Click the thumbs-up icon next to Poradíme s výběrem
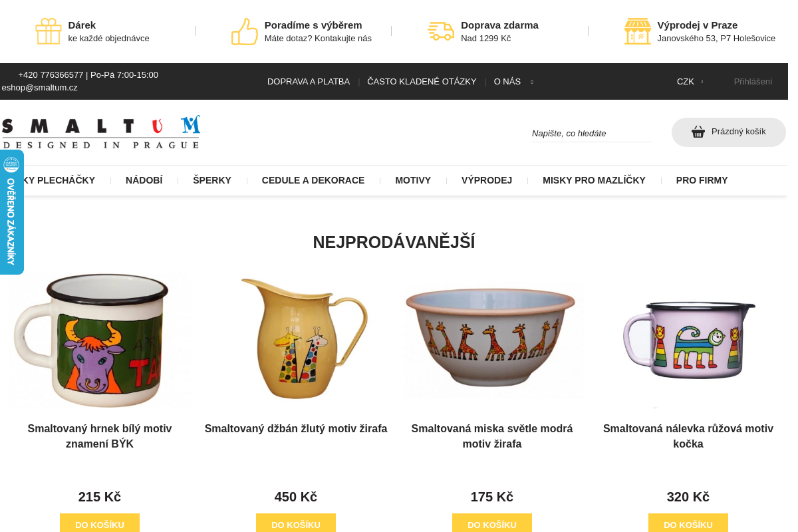The image size is (798, 532). 245,31
